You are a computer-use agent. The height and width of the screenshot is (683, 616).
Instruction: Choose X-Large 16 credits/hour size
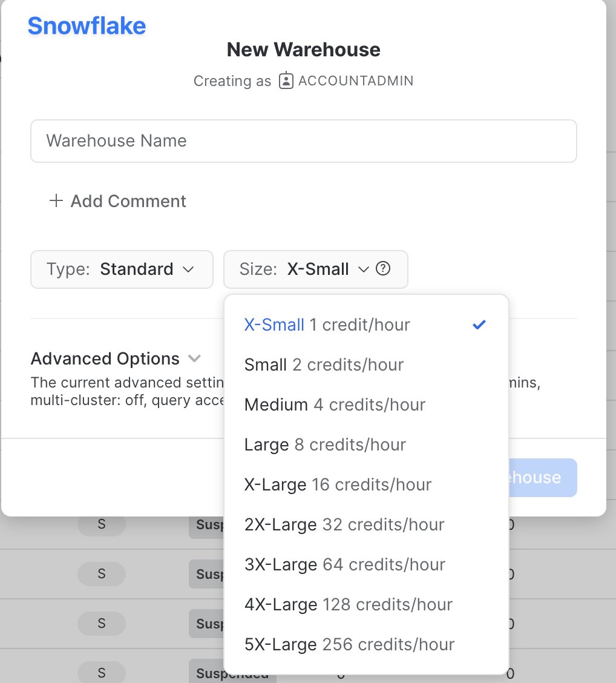click(x=366, y=484)
